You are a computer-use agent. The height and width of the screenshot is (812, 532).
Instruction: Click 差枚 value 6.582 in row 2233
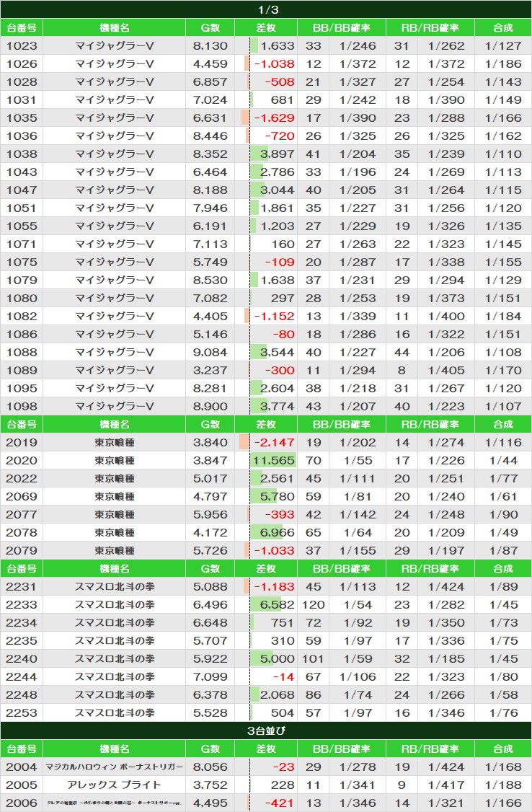tap(278, 605)
